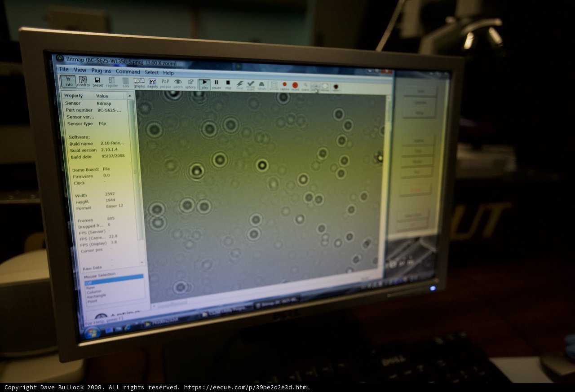Screen dimensions: 575x392
Task: Click the 'Raw Data' label
Action: (x=92, y=268)
